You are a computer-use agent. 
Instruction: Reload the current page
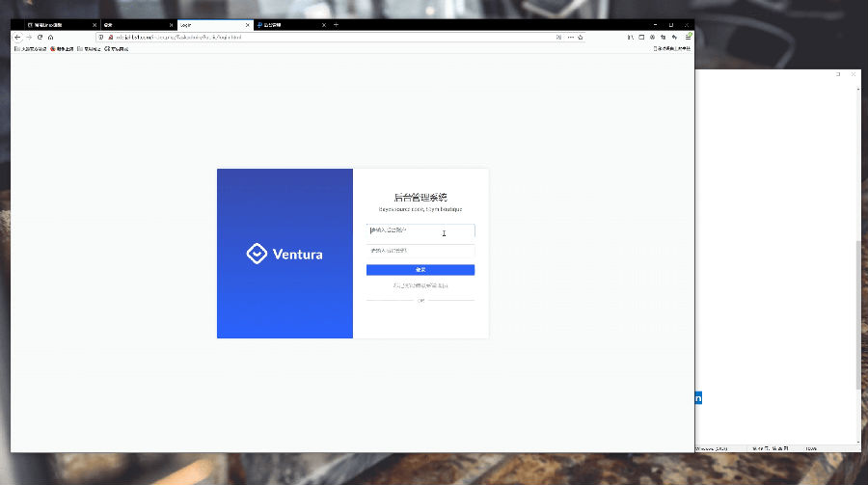(x=40, y=37)
